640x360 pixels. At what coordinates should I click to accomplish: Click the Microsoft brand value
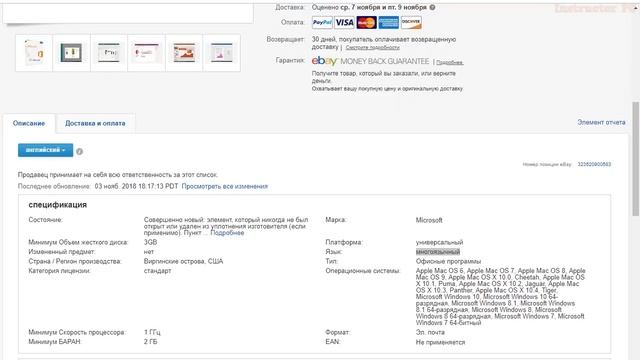(x=429, y=220)
